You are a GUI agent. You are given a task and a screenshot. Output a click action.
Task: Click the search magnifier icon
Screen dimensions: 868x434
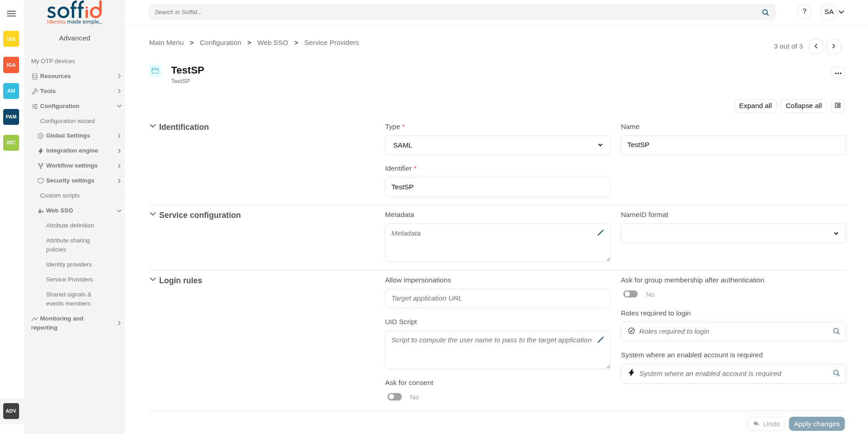point(765,12)
